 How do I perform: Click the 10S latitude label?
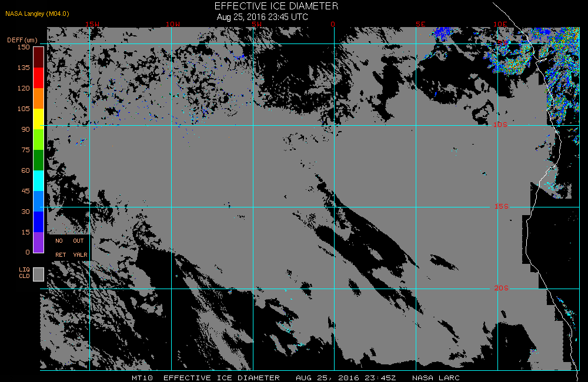click(x=500, y=125)
